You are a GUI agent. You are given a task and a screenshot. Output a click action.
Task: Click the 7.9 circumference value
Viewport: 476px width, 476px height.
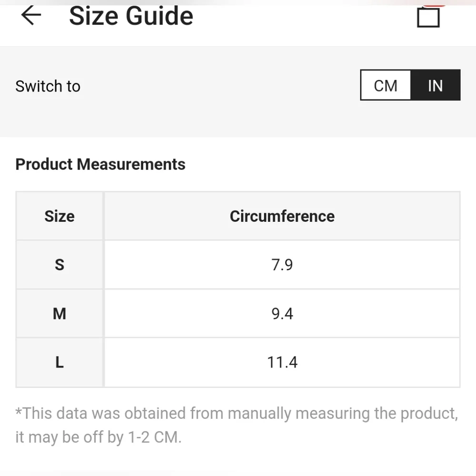[x=282, y=265]
